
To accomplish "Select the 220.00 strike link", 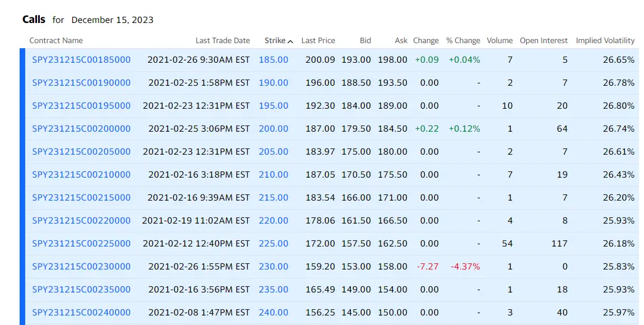I will click(274, 220).
